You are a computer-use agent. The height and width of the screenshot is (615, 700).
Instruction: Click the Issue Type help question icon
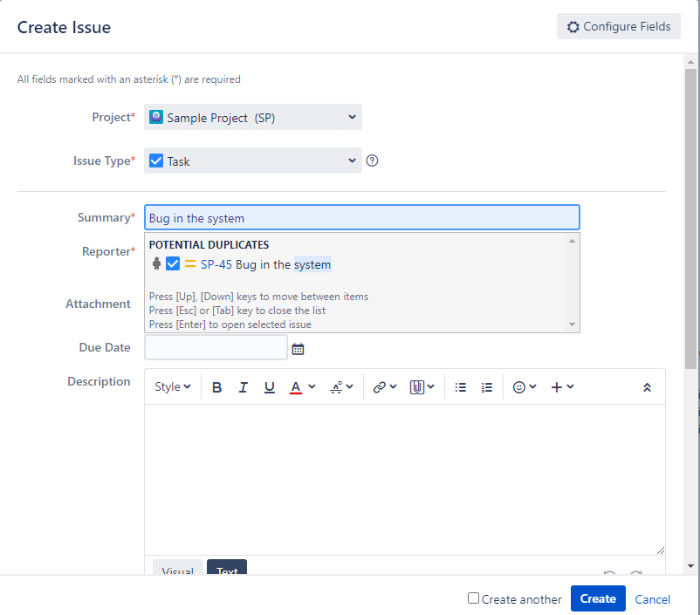pyautogui.click(x=372, y=161)
